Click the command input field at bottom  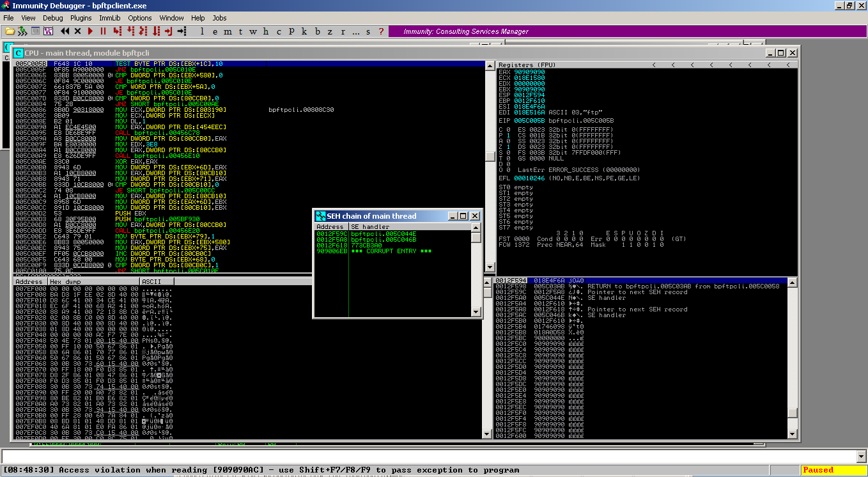[428, 457]
